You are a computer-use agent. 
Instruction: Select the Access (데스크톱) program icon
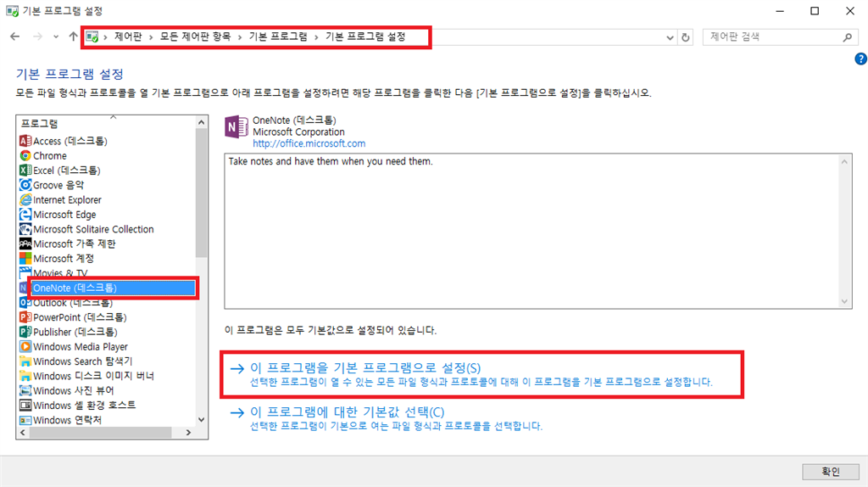25,142
